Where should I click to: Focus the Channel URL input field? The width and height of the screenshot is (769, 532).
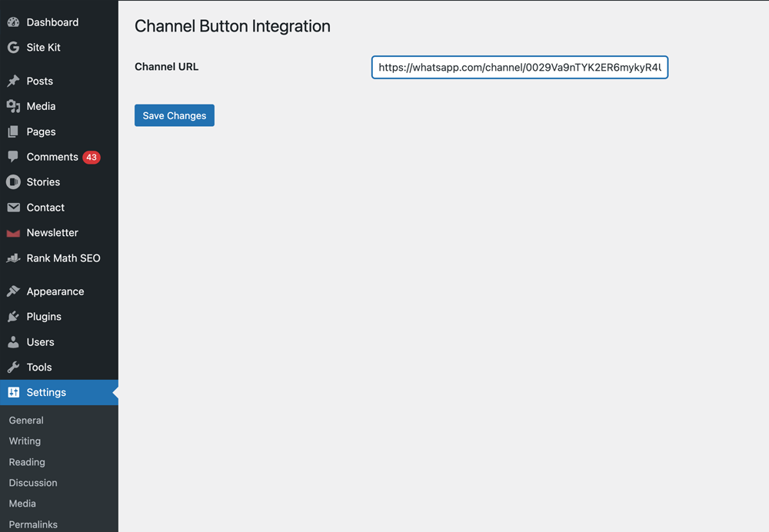coord(520,67)
